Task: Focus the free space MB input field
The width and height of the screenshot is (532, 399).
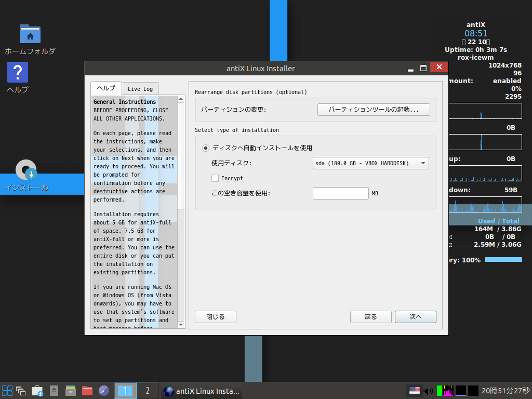Action: coord(341,193)
